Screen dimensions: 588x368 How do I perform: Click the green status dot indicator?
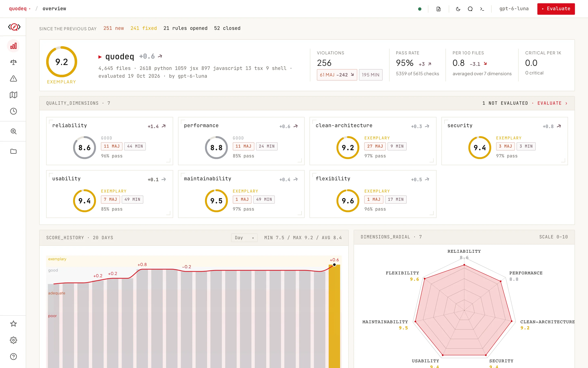(x=420, y=9)
